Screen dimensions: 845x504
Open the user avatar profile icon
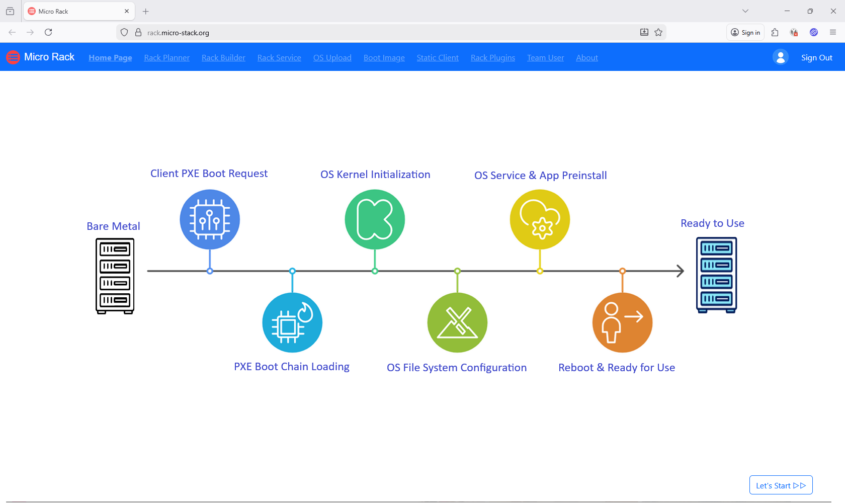pos(780,57)
